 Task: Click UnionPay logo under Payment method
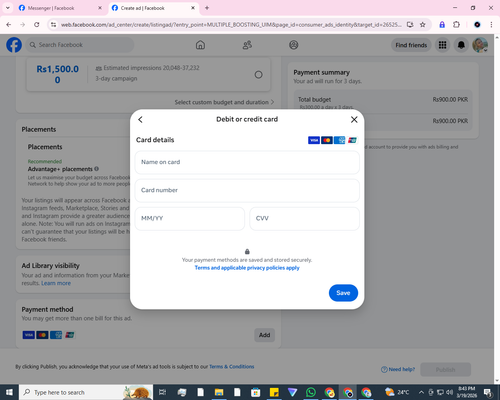pyautogui.click(x=70, y=335)
